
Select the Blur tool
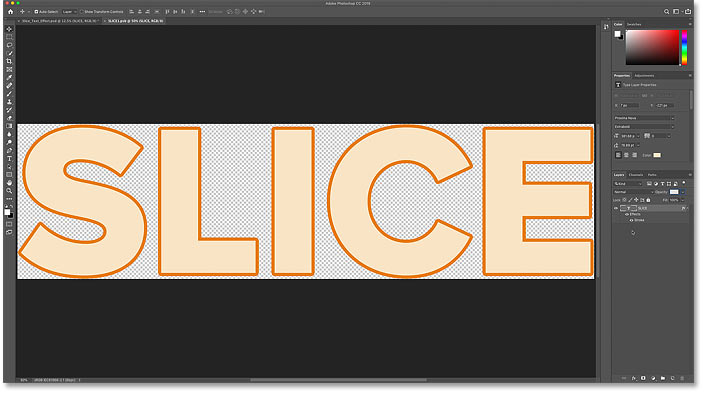(9, 134)
